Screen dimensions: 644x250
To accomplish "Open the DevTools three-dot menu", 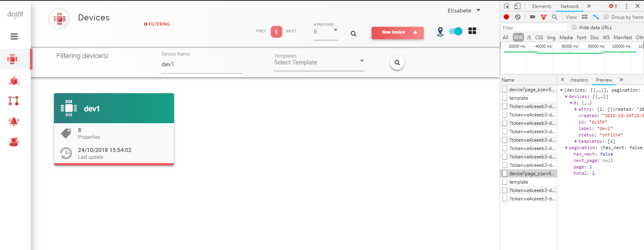I will coord(626,6).
